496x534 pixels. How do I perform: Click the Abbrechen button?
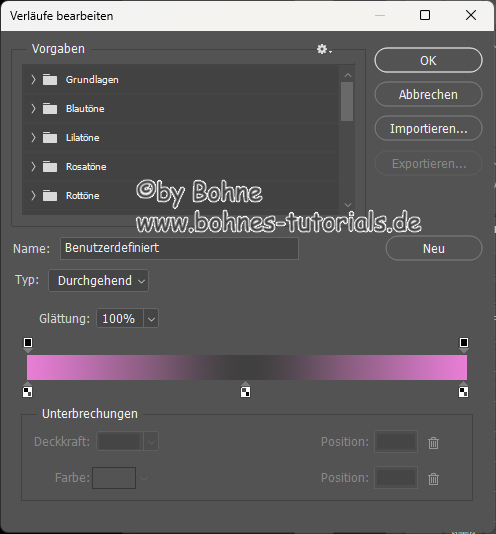[428, 94]
